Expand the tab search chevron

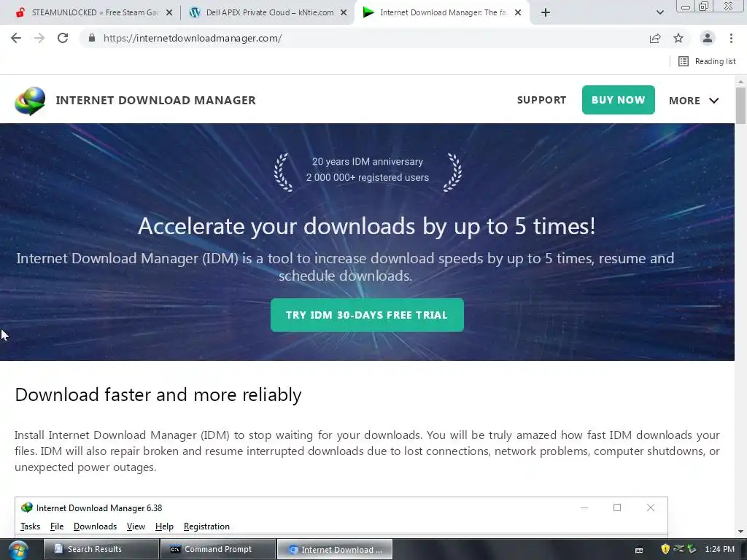pos(659,12)
